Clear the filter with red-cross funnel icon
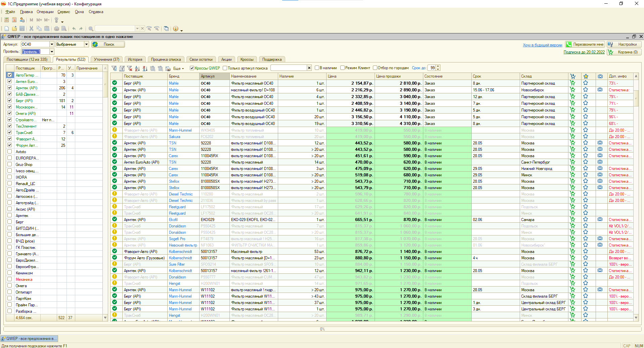The image size is (644, 348). point(130,68)
